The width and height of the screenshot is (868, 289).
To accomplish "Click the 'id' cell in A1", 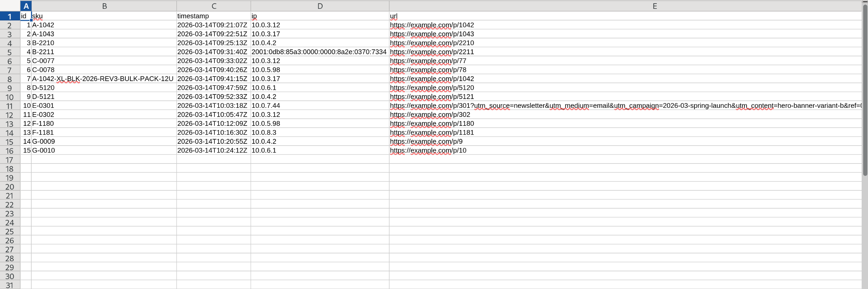I will [26, 16].
